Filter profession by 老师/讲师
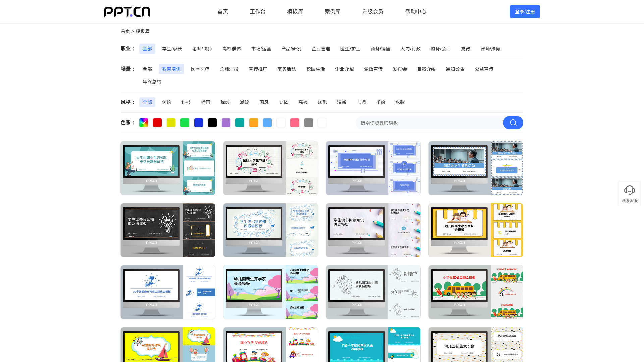 pos(202,49)
